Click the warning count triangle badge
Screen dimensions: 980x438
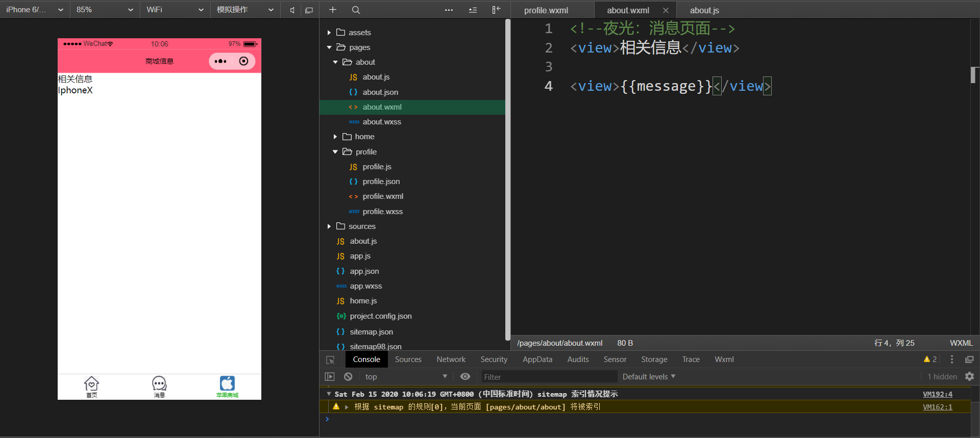click(930, 359)
